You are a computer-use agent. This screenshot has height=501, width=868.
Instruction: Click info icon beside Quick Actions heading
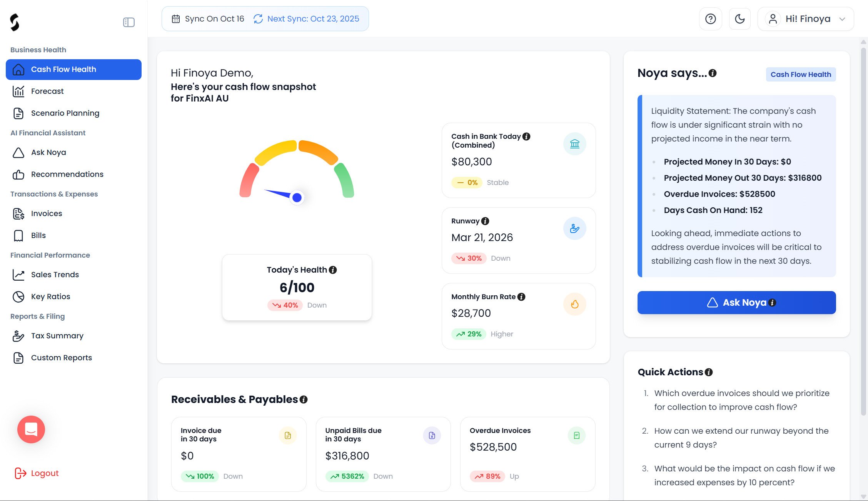coord(709,372)
